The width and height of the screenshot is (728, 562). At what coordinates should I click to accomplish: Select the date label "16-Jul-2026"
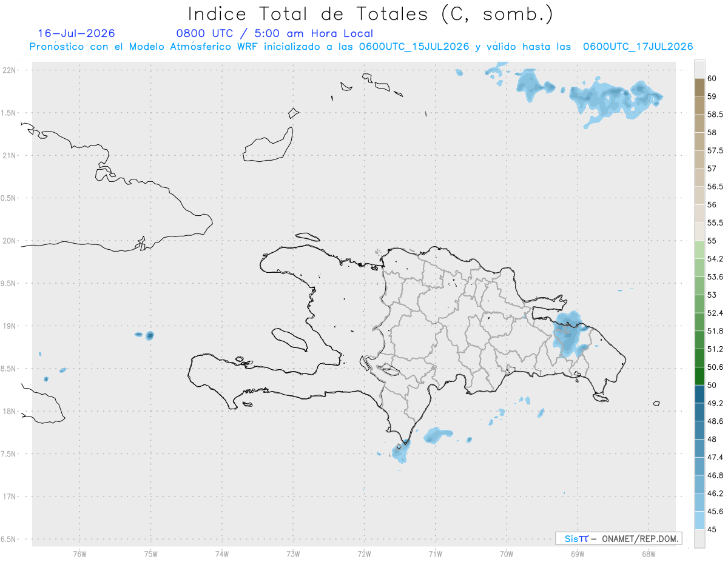(x=76, y=33)
